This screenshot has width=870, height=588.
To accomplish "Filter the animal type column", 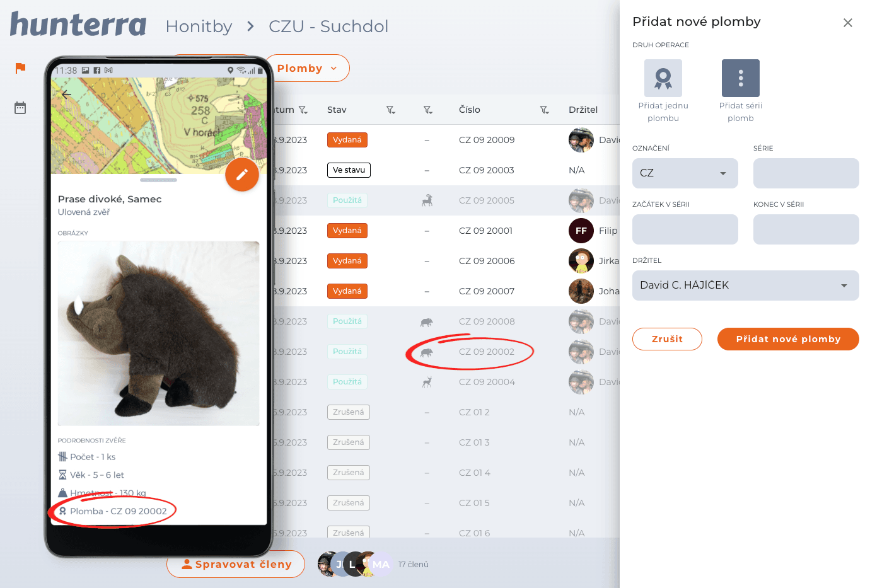I will click(428, 110).
